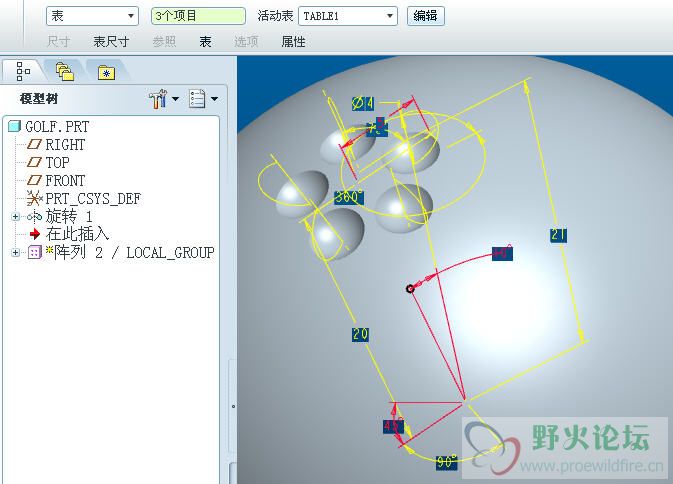Viewport: 673px width, 484px height.
Task: Open the 表 panel tab
Action: (x=205, y=42)
